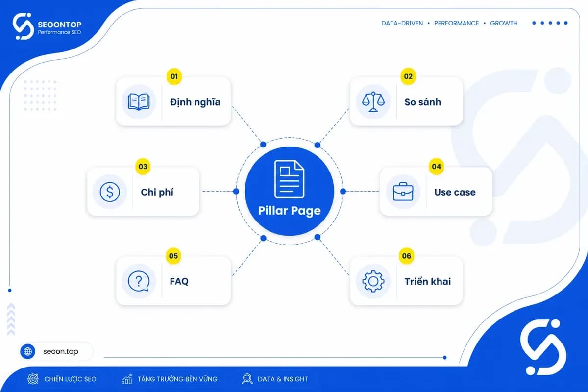Screen dimensions: 588x392
Task: Click the Pillar Page title text
Action: tap(289, 211)
